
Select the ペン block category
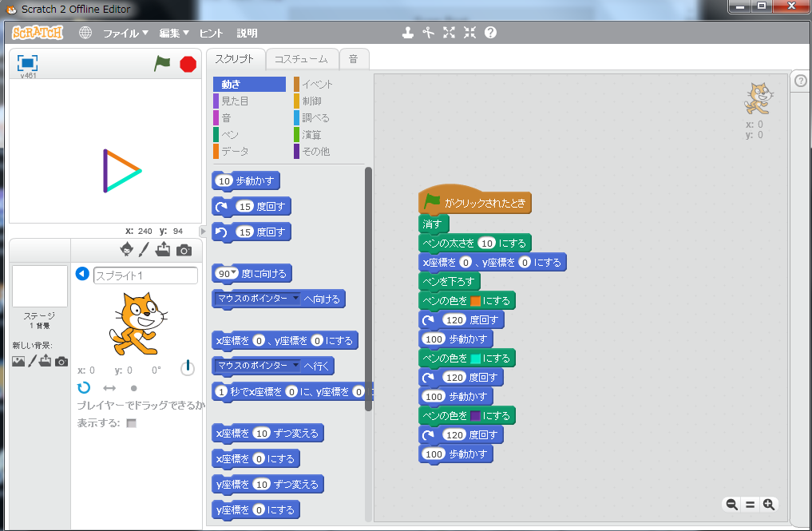click(230, 134)
